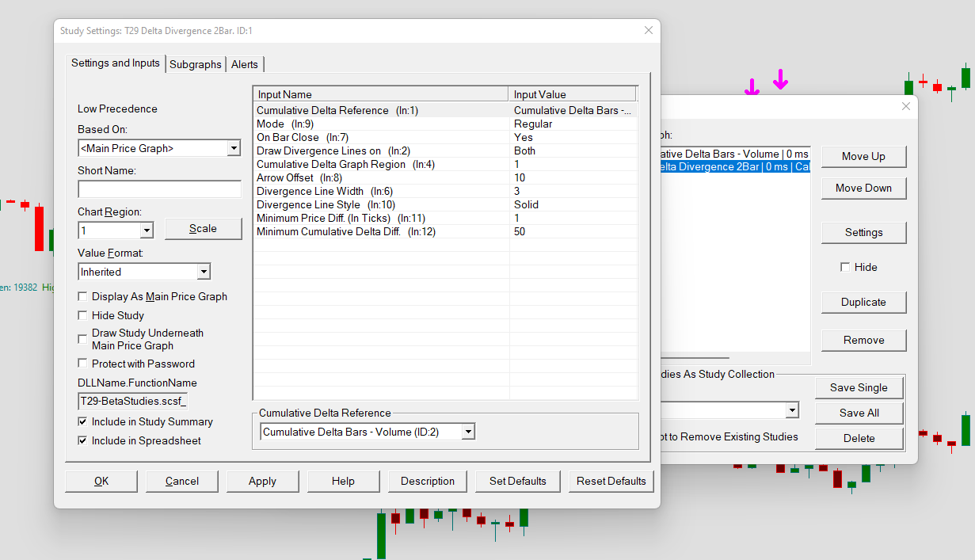Switch to the Subgraphs tab
Viewport: 975px width, 560px height.
tap(195, 64)
